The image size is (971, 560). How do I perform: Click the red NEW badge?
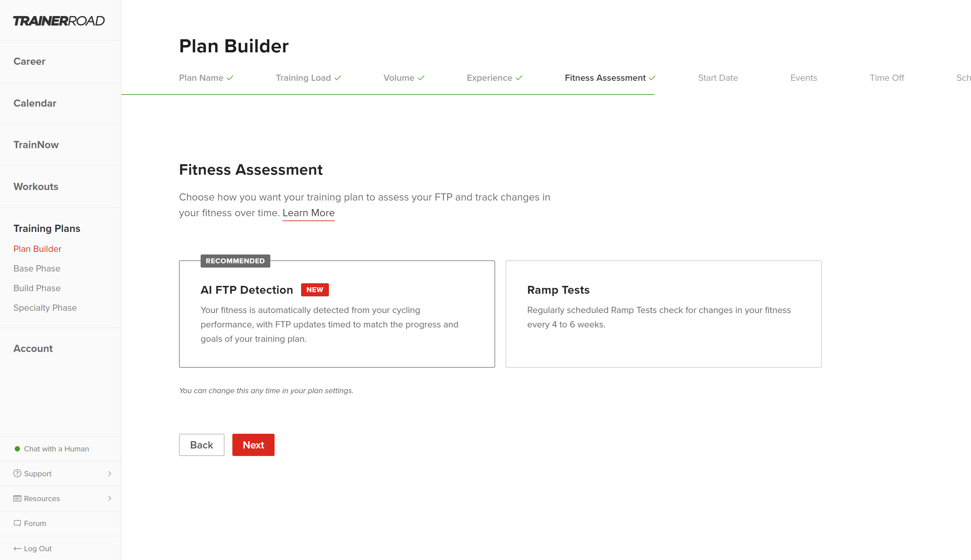(314, 289)
